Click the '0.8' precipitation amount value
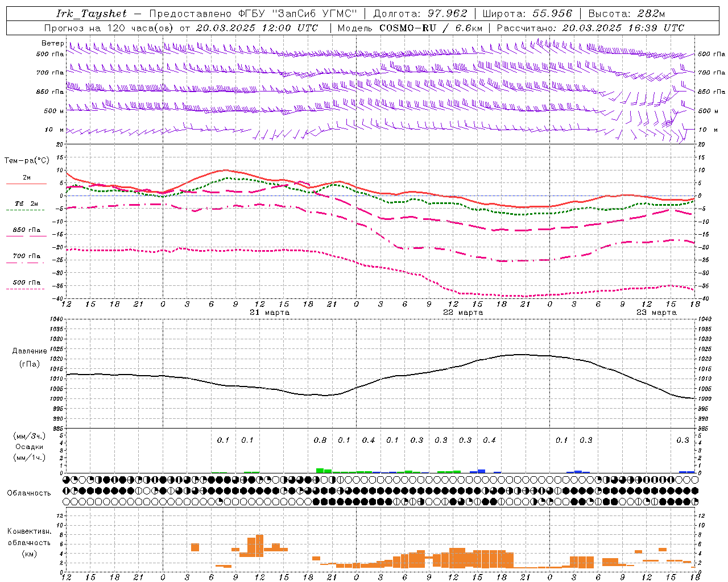This screenshot has width=728, height=582. (320, 440)
